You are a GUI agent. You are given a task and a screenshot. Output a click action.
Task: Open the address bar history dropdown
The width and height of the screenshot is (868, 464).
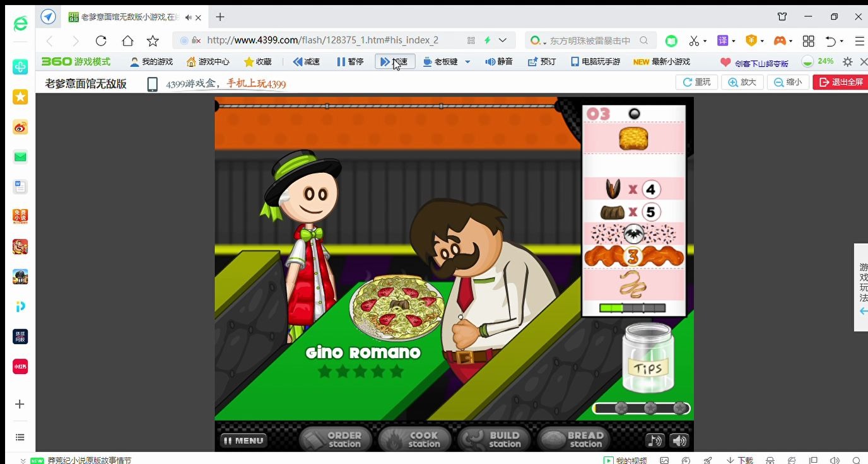coord(503,40)
